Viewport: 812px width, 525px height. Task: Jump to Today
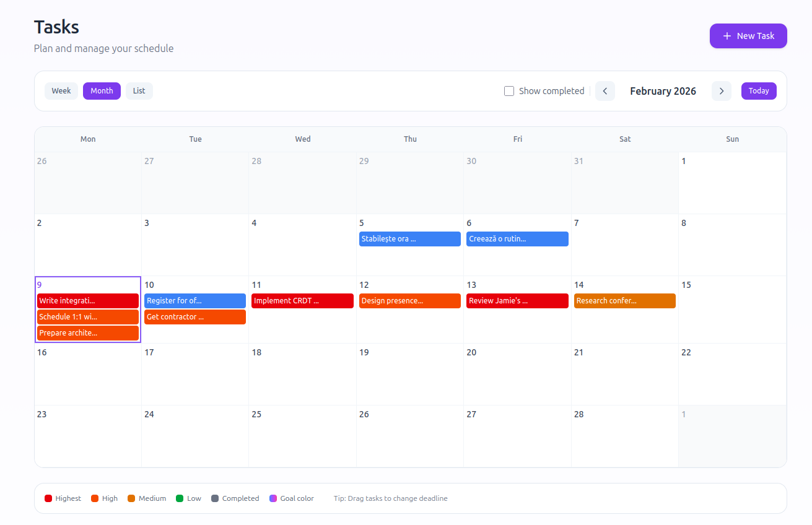[759, 91]
